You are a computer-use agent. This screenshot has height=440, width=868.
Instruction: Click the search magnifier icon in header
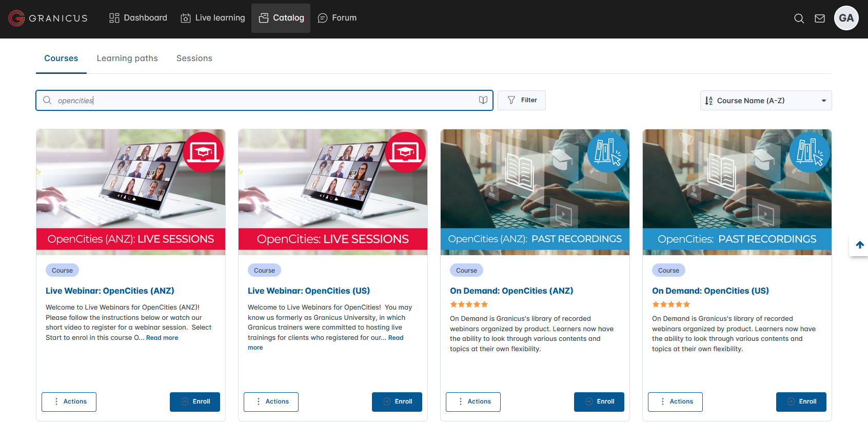click(x=799, y=18)
